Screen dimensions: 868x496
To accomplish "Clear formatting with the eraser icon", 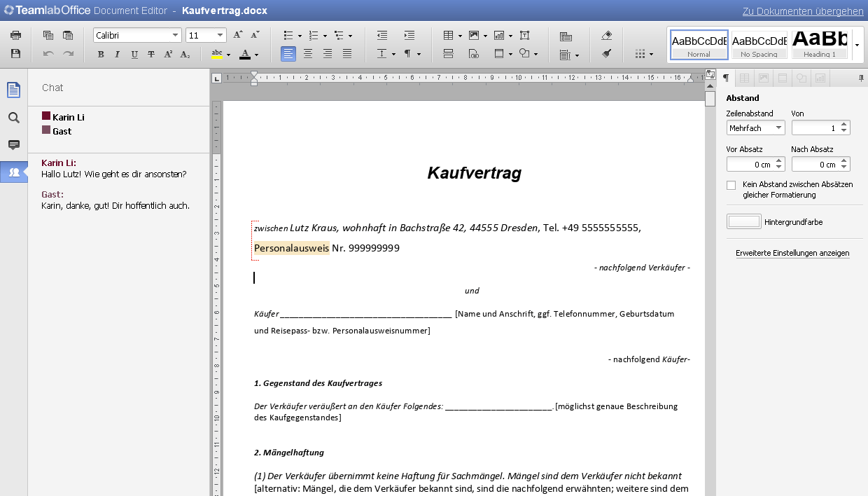I will [607, 35].
